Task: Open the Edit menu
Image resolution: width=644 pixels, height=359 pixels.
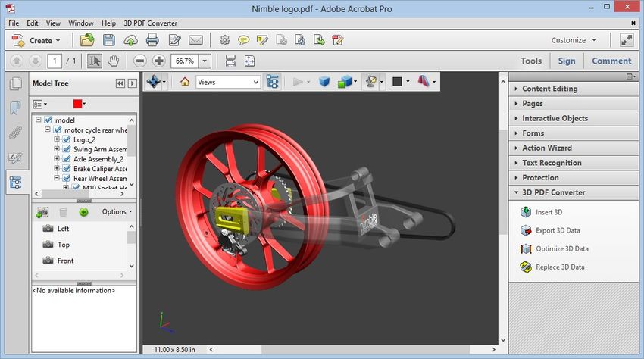Action: (33, 23)
